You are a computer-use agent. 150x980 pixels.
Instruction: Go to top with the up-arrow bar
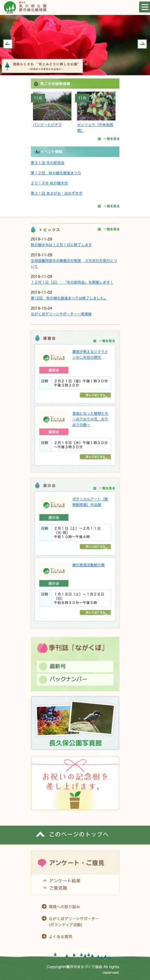tap(75, 834)
